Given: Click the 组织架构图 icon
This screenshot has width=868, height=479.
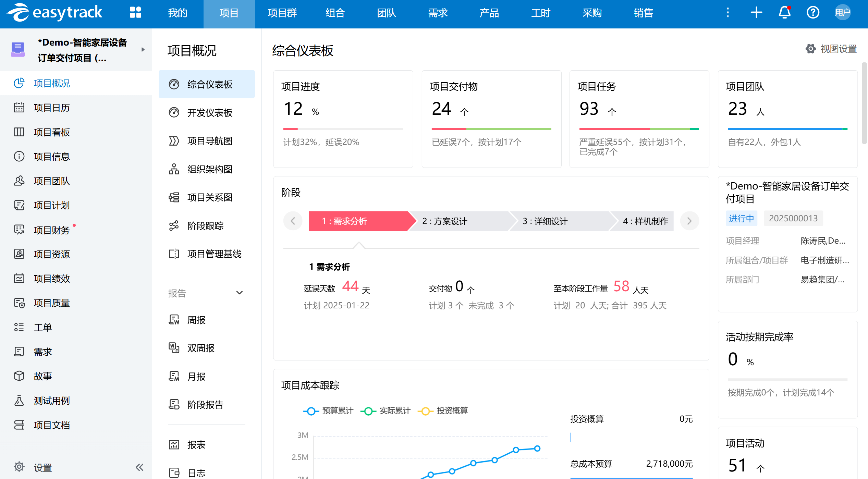Looking at the screenshot, I should pos(174,169).
